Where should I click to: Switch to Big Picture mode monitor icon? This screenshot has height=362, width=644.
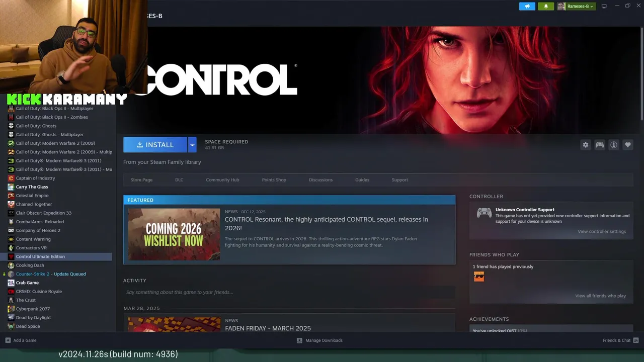tap(604, 6)
